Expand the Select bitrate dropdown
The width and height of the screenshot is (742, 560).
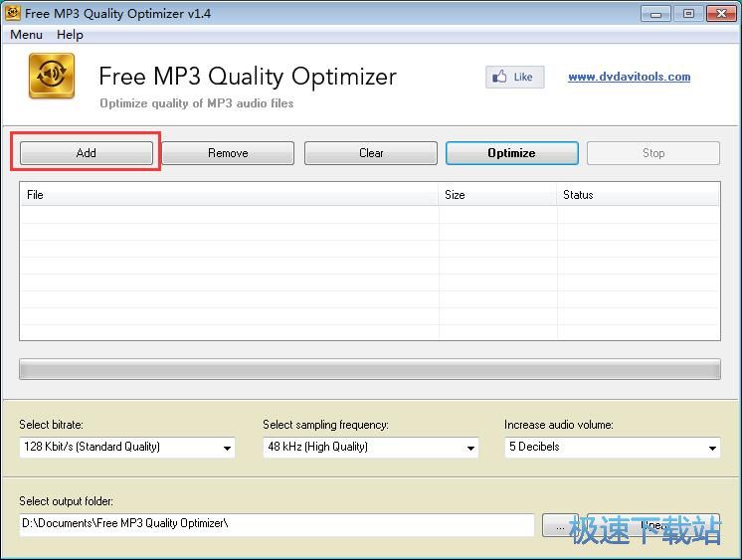(x=127, y=448)
